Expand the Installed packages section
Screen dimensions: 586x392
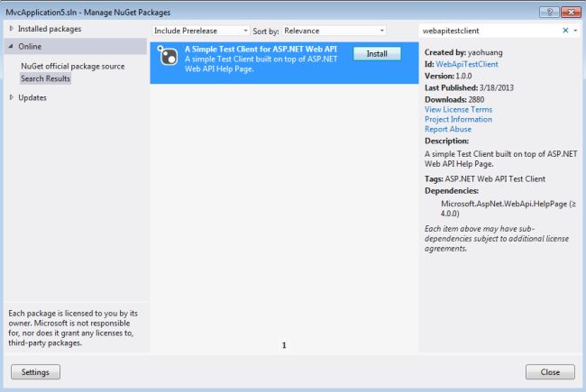click(x=11, y=29)
